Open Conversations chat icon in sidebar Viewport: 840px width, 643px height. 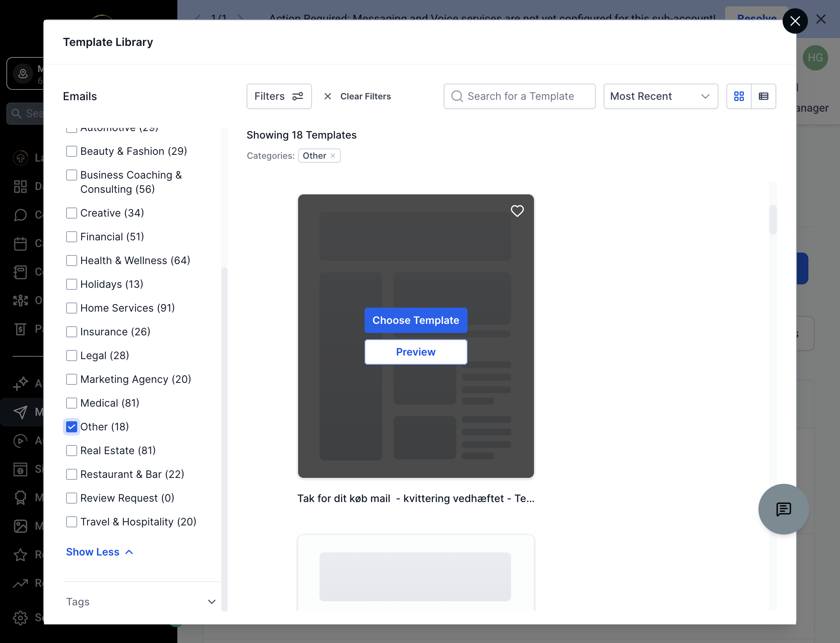(20, 215)
